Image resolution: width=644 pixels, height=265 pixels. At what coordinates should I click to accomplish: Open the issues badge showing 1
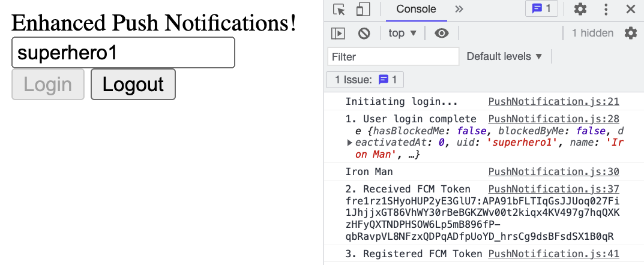click(x=541, y=9)
